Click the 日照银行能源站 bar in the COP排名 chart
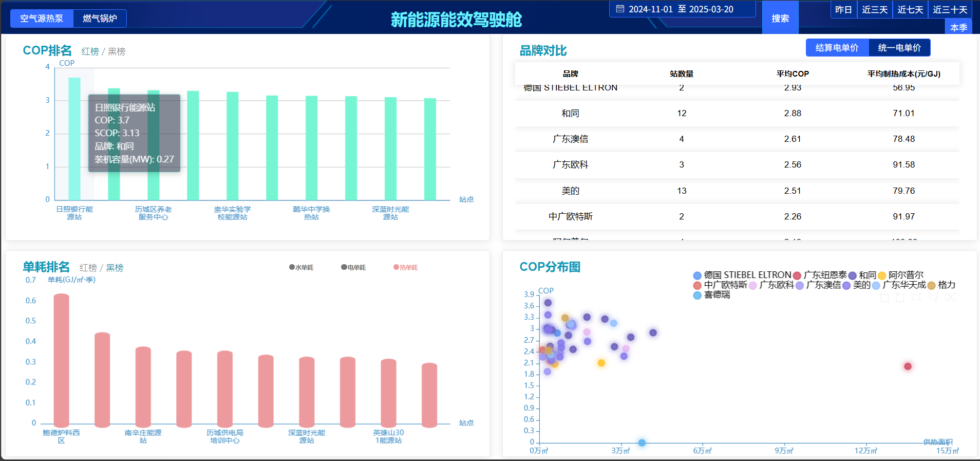This screenshot has height=461, width=980. 74,139
